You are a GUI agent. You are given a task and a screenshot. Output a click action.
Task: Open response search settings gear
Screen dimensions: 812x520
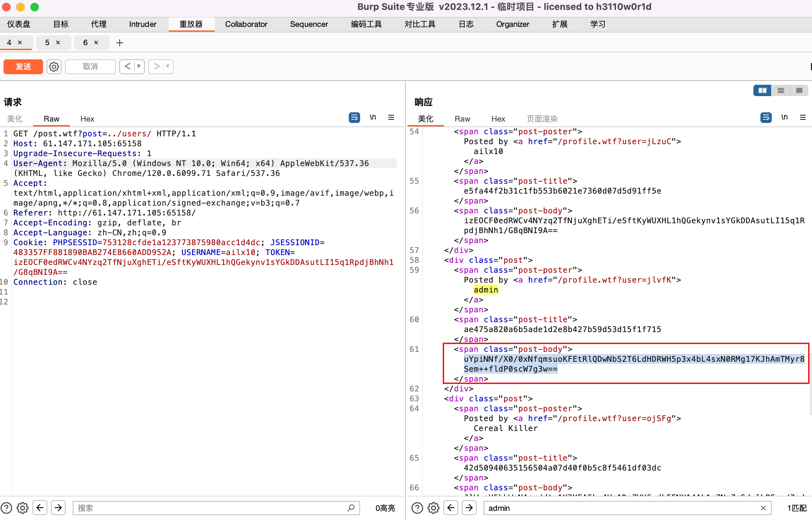433,508
